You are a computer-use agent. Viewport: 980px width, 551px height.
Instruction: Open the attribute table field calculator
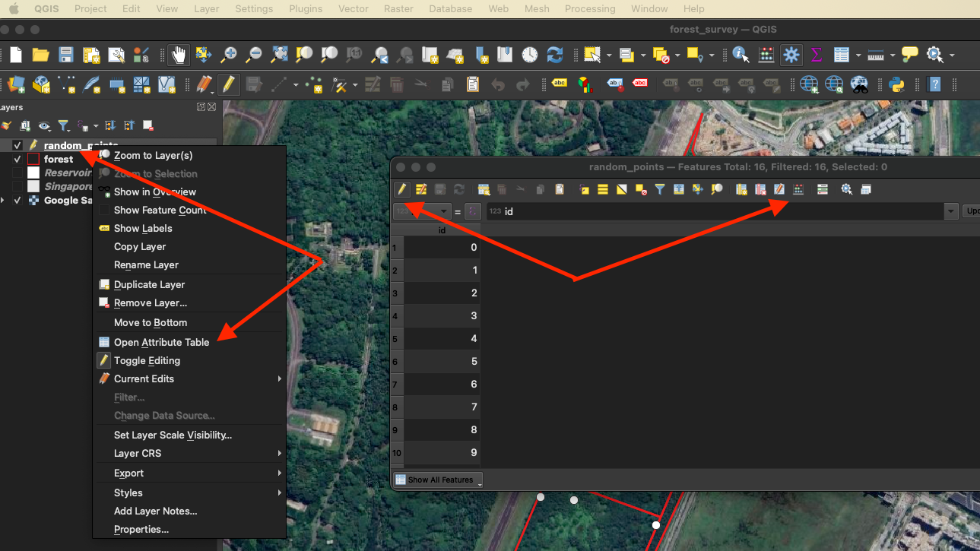pos(798,189)
